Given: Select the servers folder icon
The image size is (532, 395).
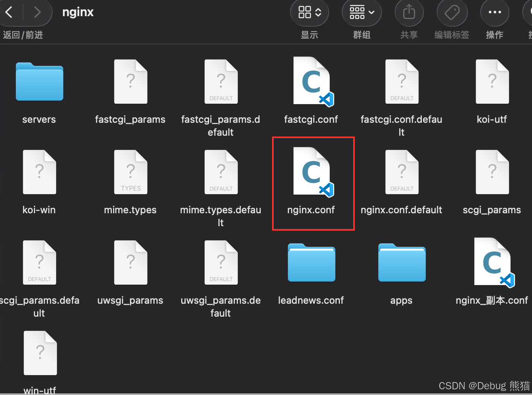Looking at the screenshot, I should point(40,81).
